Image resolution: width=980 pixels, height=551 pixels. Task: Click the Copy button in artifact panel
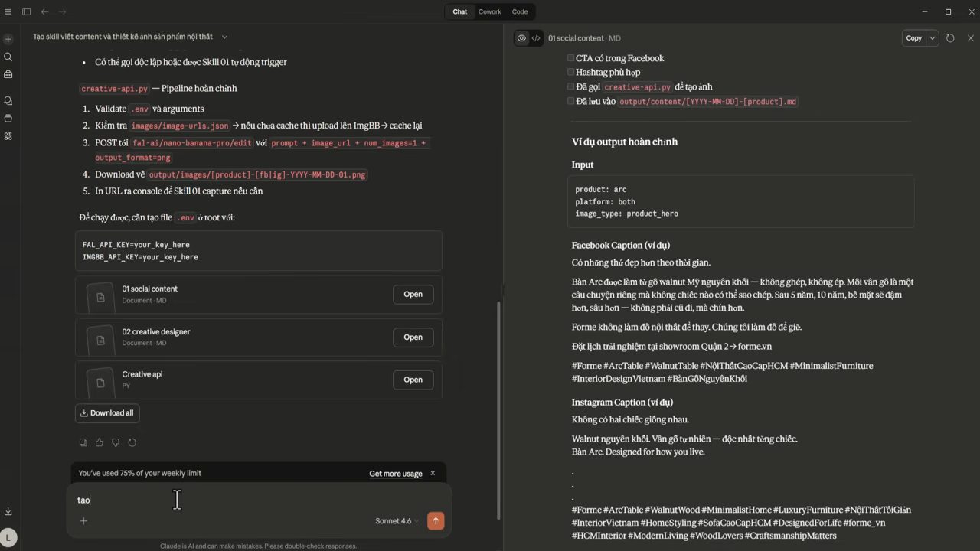(x=913, y=38)
